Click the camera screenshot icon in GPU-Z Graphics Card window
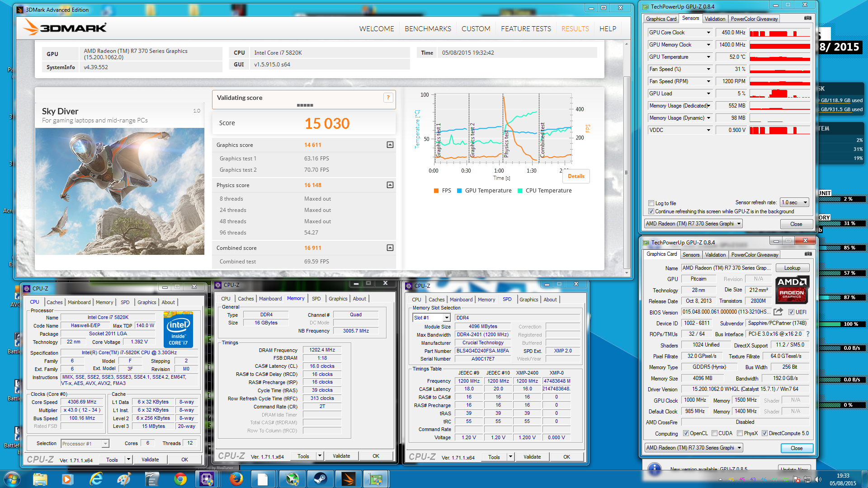The image size is (868, 488). point(808,254)
